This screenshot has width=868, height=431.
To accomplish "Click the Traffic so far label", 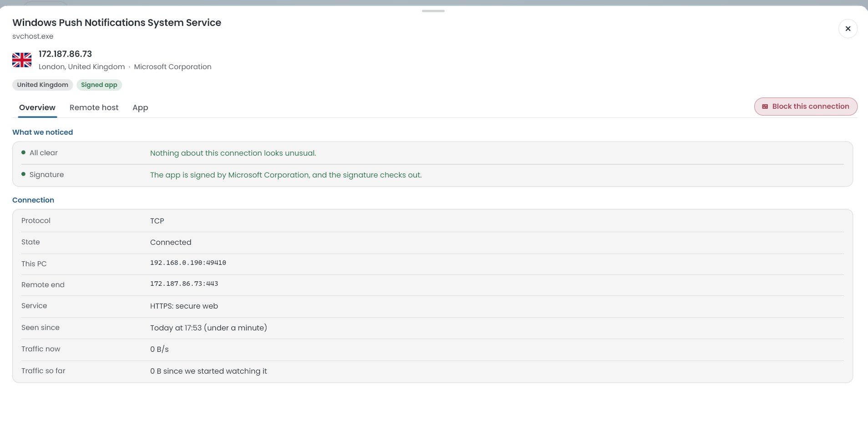I will 43,371.
